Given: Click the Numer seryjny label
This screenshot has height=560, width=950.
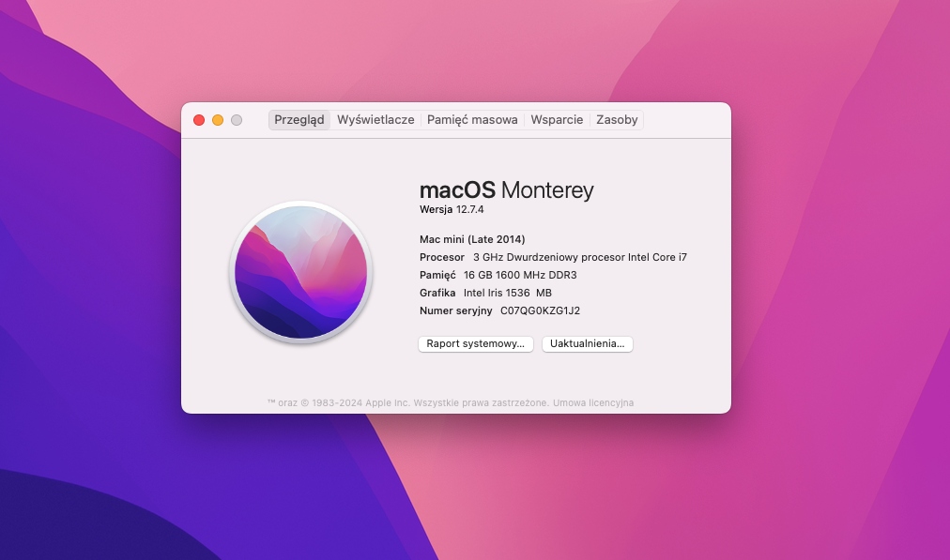Looking at the screenshot, I should click(x=455, y=311).
